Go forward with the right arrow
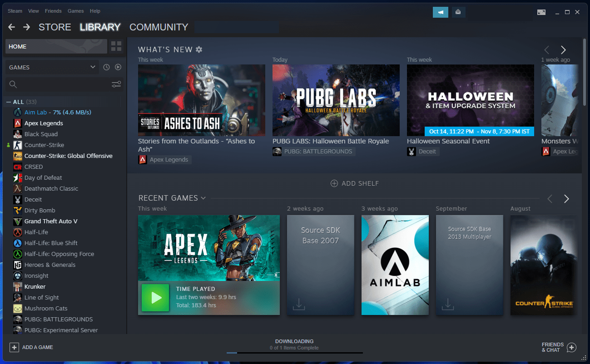The image size is (590, 364). (x=27, y=27)
